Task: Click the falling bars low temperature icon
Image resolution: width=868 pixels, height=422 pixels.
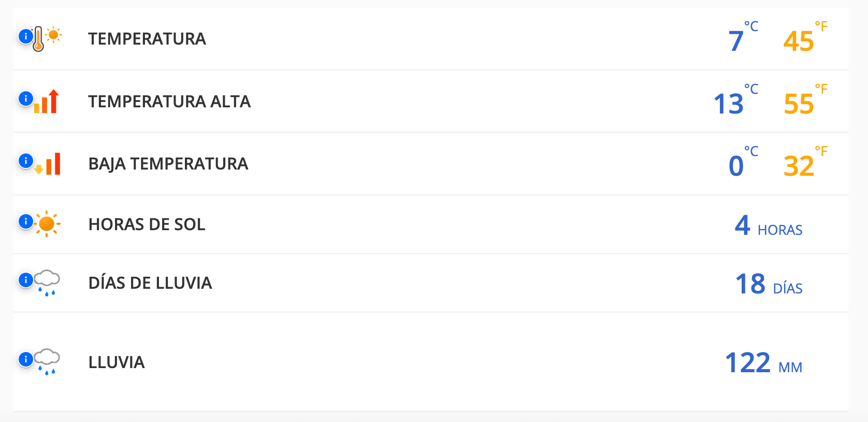Action: tap(48, 164)
